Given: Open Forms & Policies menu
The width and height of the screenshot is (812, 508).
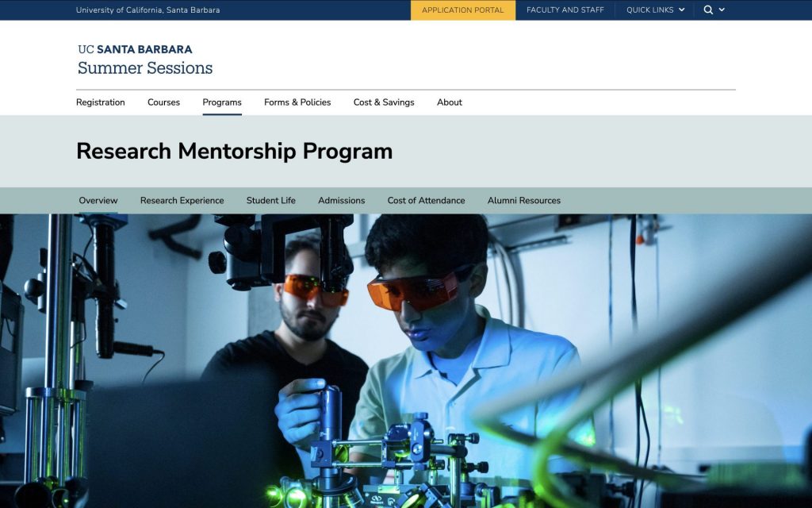Looking at the screenshot, I should pos(297,102).
